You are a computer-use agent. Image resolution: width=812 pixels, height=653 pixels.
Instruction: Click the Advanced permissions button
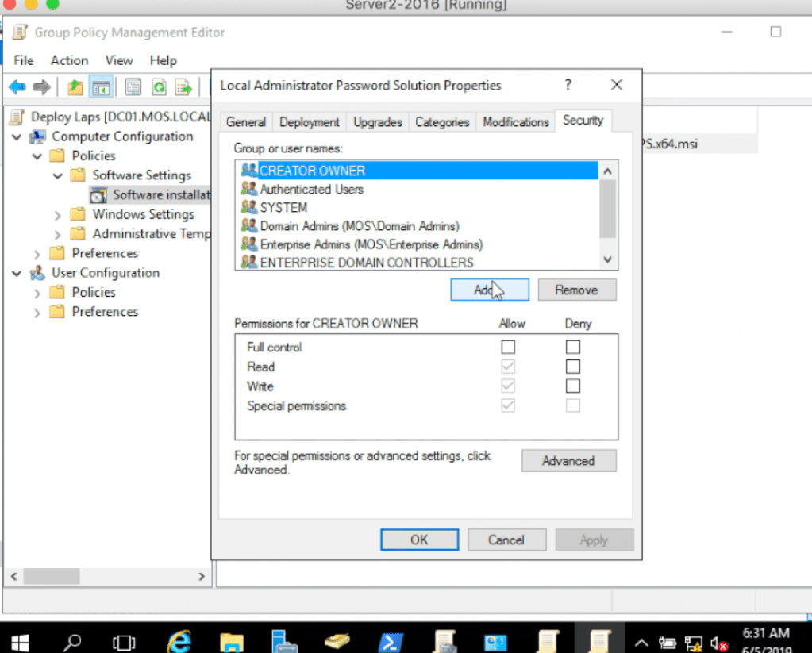[x=568, y=460]
